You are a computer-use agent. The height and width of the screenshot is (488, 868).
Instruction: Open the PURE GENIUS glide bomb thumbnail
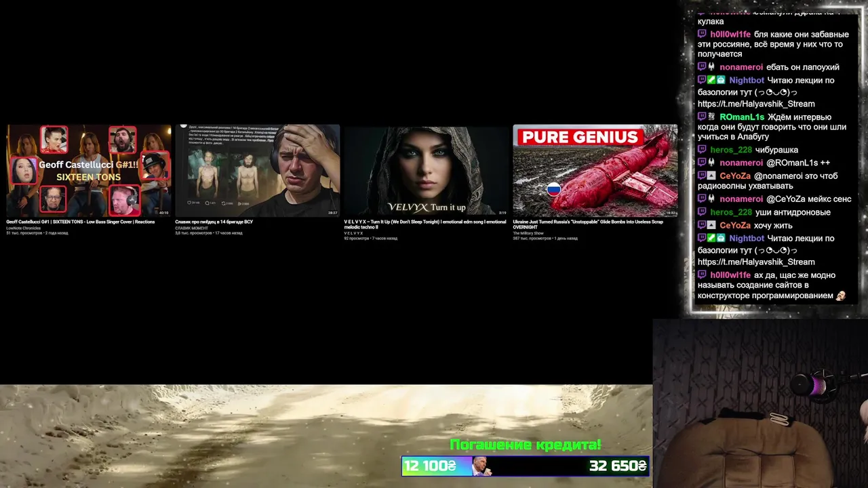pyautogui.click(x=595, y=171)
